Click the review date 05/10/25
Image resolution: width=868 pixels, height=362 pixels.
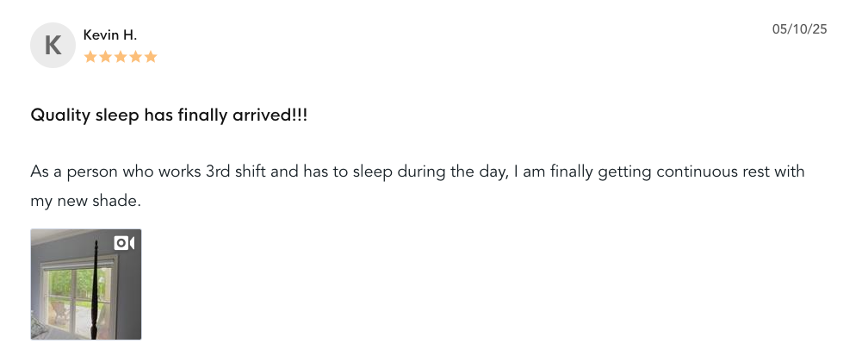coord(799,28)
